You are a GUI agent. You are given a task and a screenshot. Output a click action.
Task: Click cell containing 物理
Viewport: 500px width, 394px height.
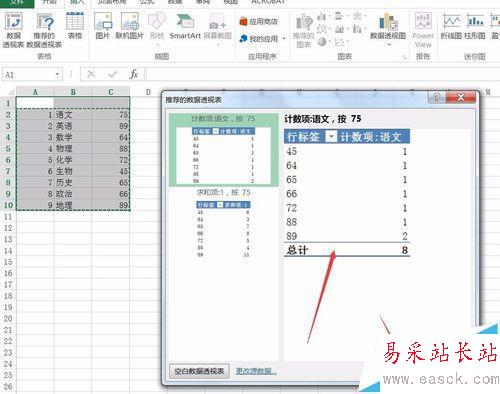73,149
